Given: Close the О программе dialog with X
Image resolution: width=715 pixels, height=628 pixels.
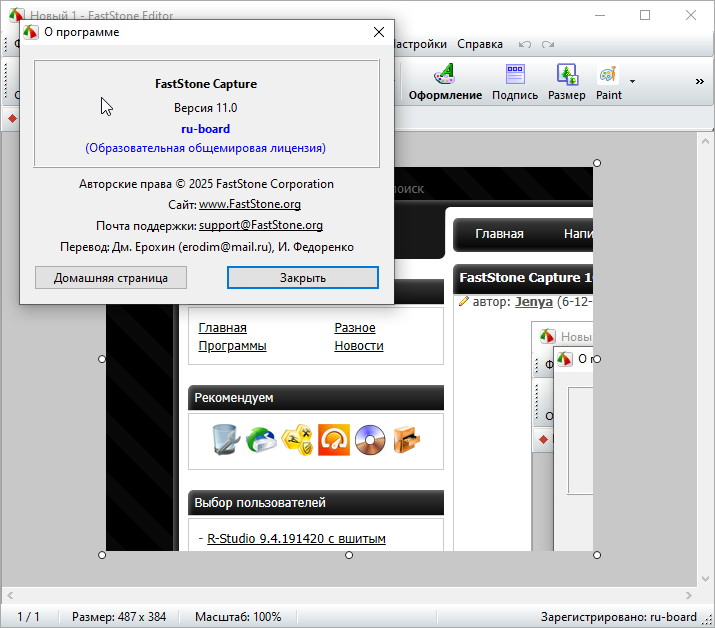Looking at the screenshot, I should tap(378, 32).
